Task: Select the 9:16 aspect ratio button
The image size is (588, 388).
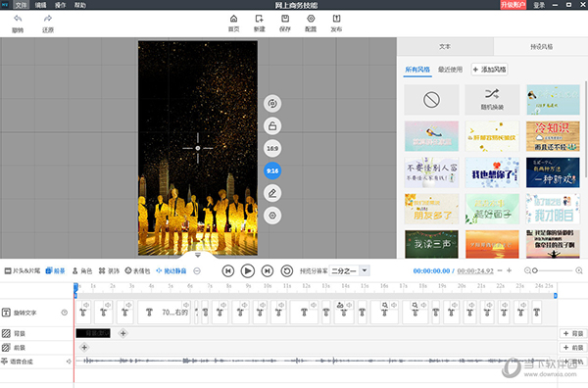Action: click(x=272, y=170)
